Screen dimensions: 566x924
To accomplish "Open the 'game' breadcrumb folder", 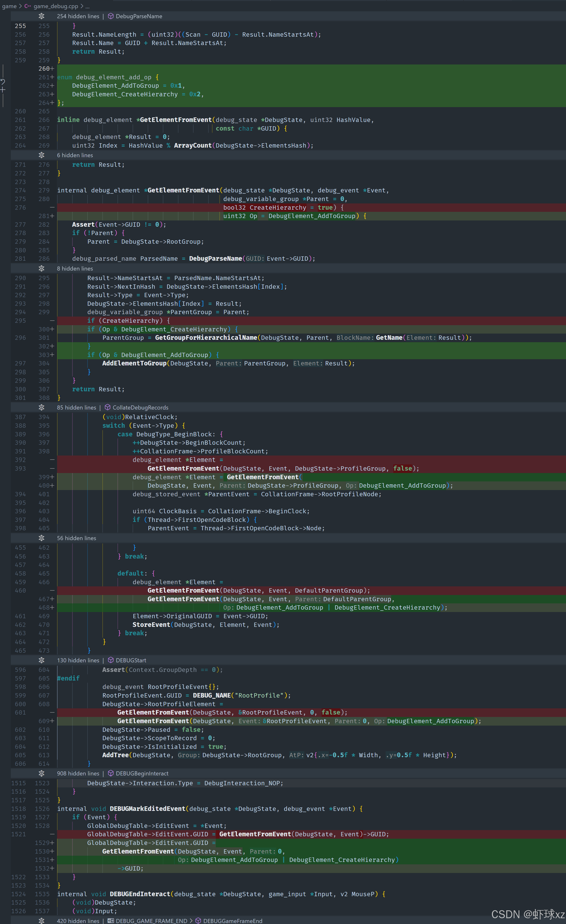I will click(x=9, y=6).
